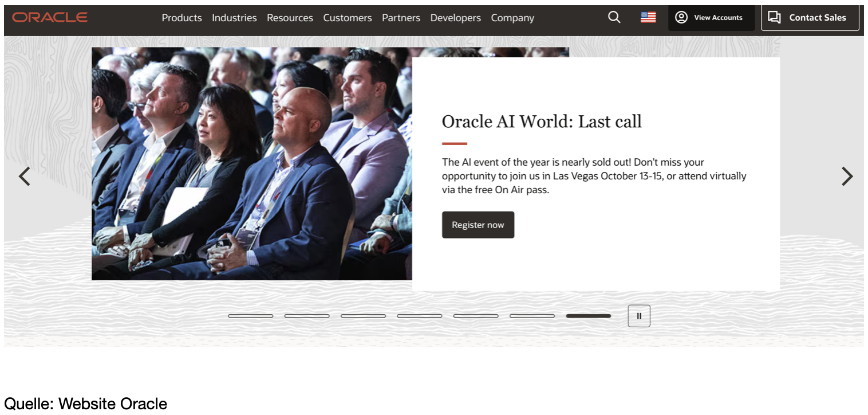Open the Customers menu
Viewport: 868px width, 415px height.
click(348, 18)
